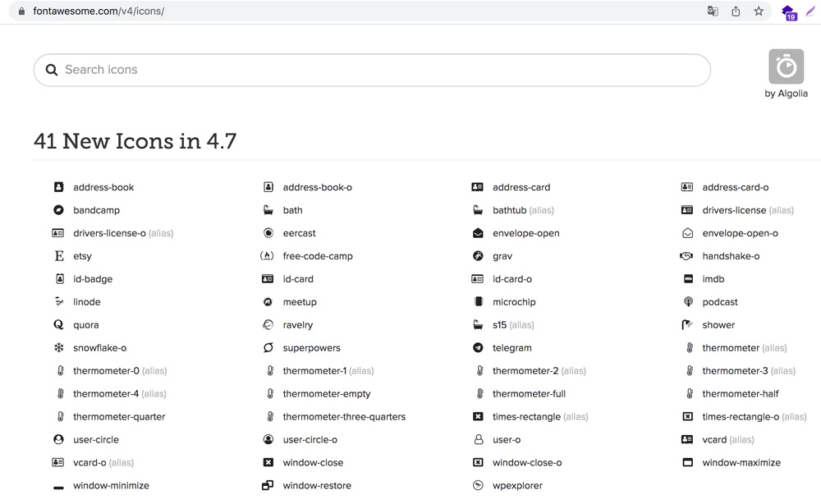
Task: Open the thermometer-empty link
Action: click(x=327, y=393)
